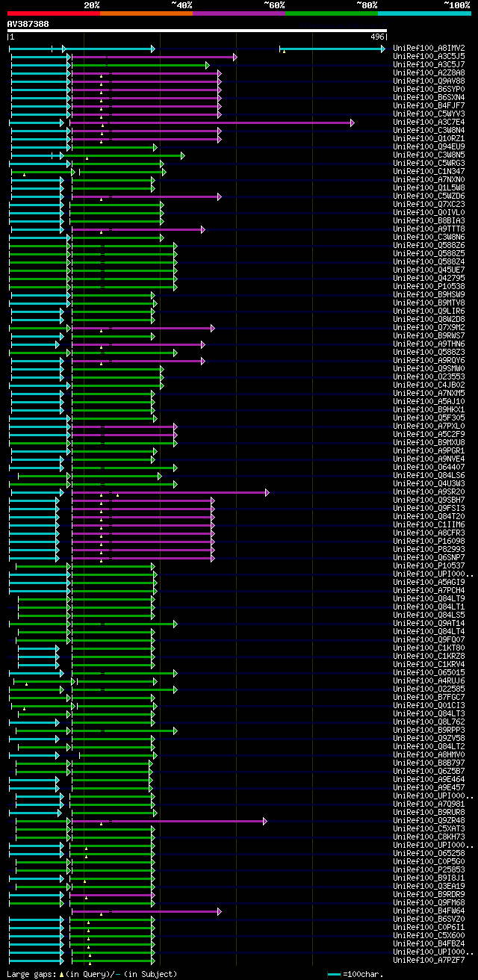Select the UniRef100_B7FGC7 label
Image resolution: width=478 pixels, height=980 pixels.
pyautogui.click(x=430, y=697)
